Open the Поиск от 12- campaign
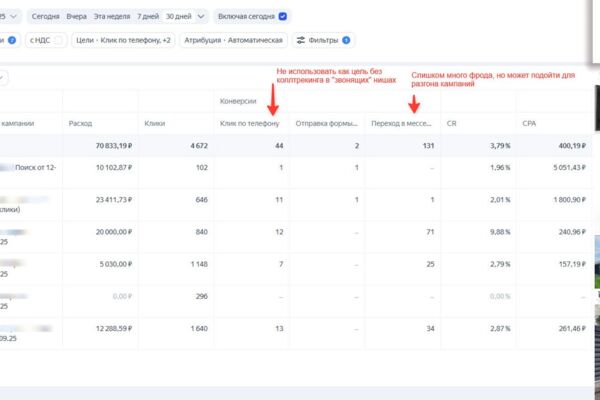The width and height of the screenshot is (600, 400). tap(36, 167)
